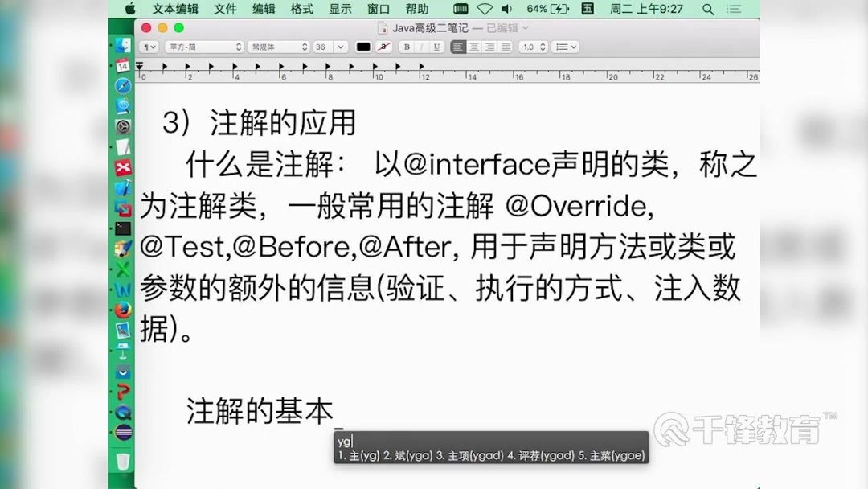Select right text alignment
Image resolution: width=868 pixels, height=489 pixels.
click(489, 47)
